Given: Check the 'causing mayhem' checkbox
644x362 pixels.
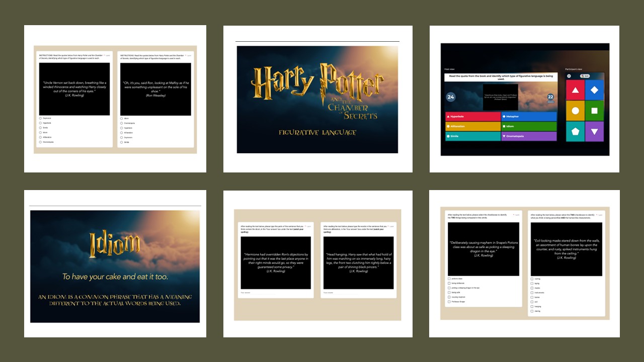Looking at the screenshot, I should coord(449,297).
